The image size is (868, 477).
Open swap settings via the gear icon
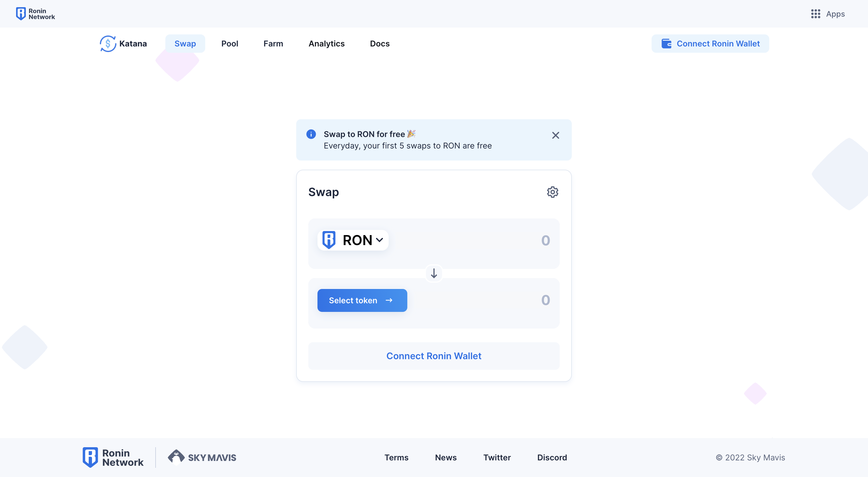tap(552, 192)
